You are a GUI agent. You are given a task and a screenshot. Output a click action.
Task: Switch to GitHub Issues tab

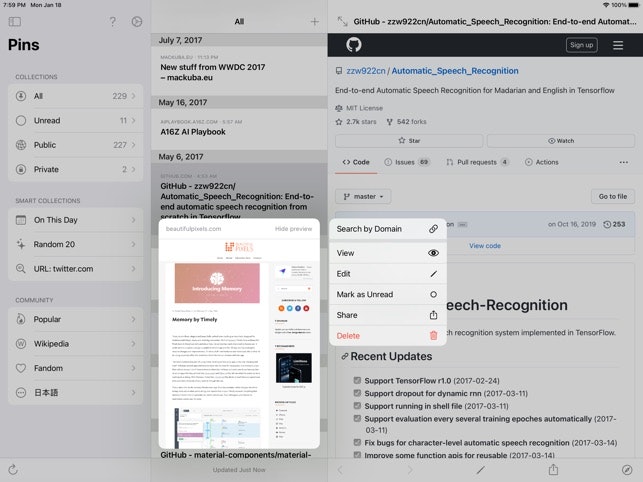point(406,162)
